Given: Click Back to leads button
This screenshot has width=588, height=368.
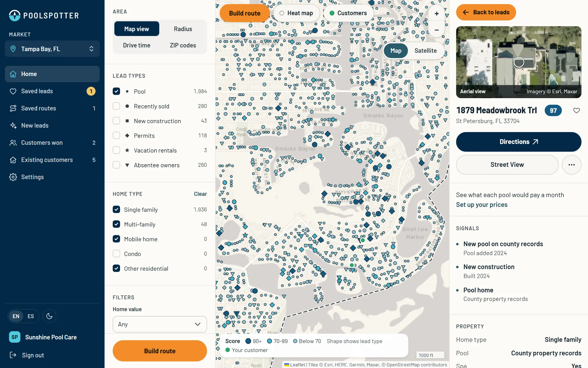Looking at the screenshot, I should pos(486,12).
